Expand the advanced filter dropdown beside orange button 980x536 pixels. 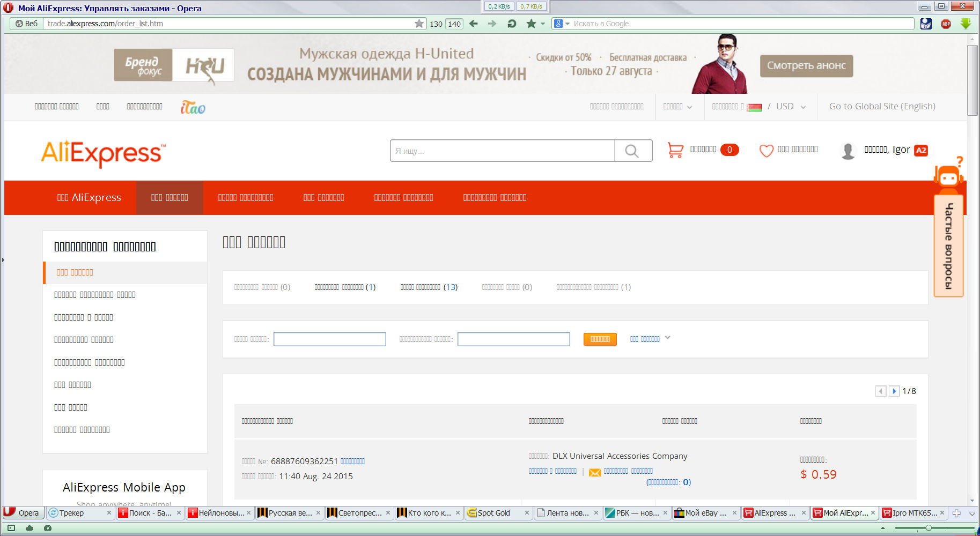pyautogui.click(x=650, y=339)
